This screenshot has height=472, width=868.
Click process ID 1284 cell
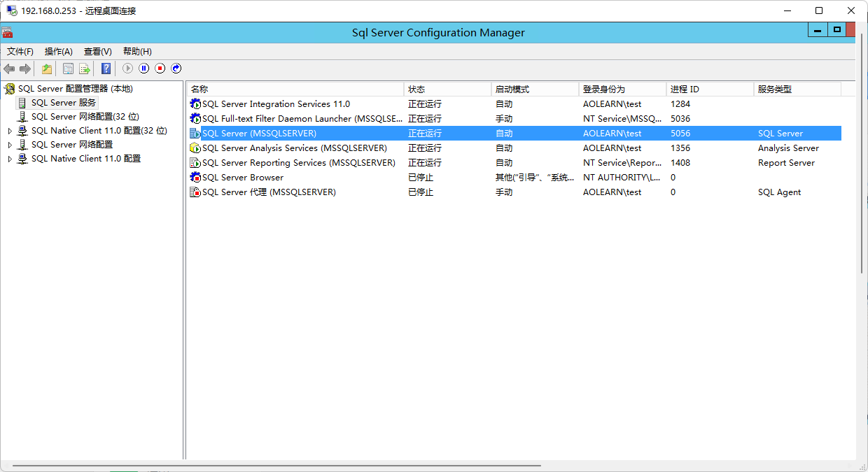680,104
